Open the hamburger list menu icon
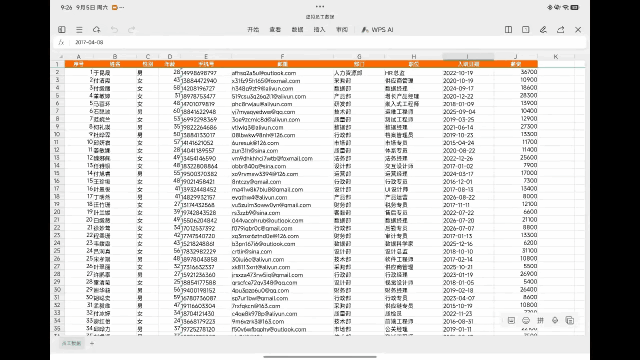The height and width of the screenshot is (360, 640). [x=79, y=29]
